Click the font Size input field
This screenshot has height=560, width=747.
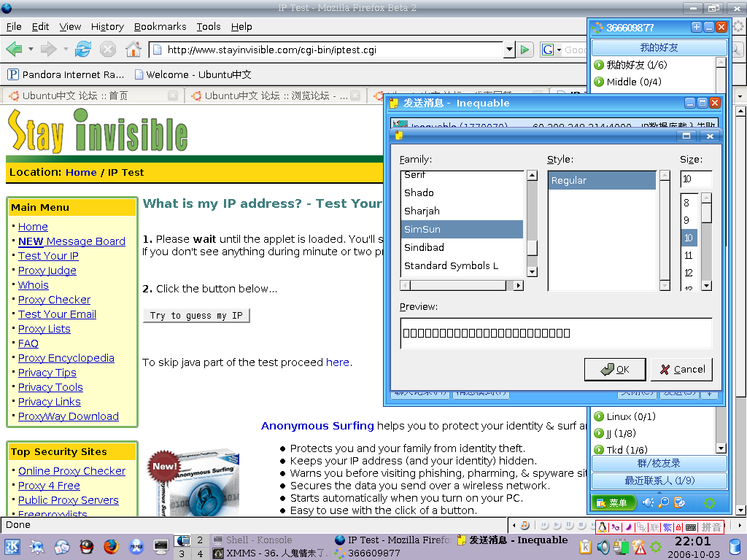tap(696, 179)
